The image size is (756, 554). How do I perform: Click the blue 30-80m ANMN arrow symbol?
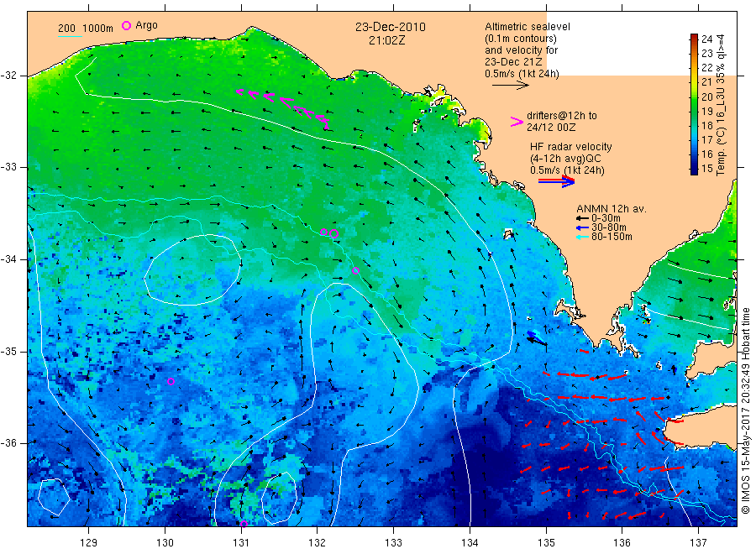coord(582,227)
